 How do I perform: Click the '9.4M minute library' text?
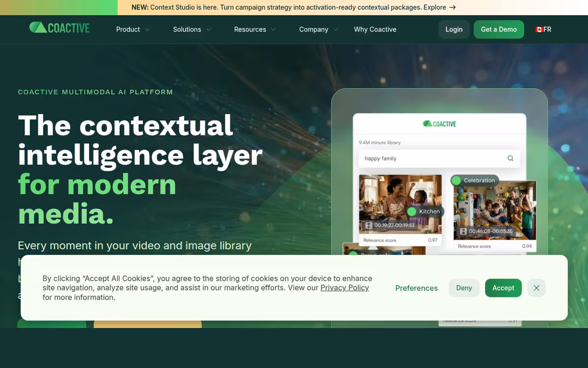pyautogui.click(x=380, y=143)
